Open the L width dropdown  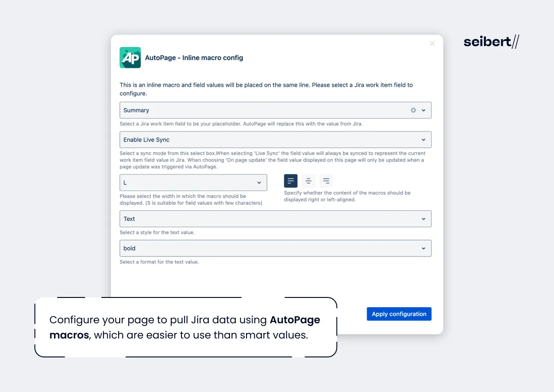[x=193, y=183]
